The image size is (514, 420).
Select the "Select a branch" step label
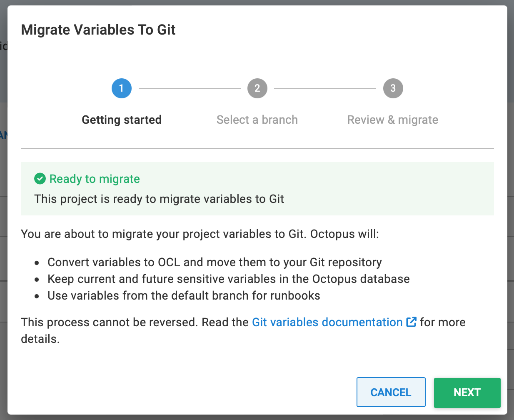pyautogui.click(x=257, y=120)
